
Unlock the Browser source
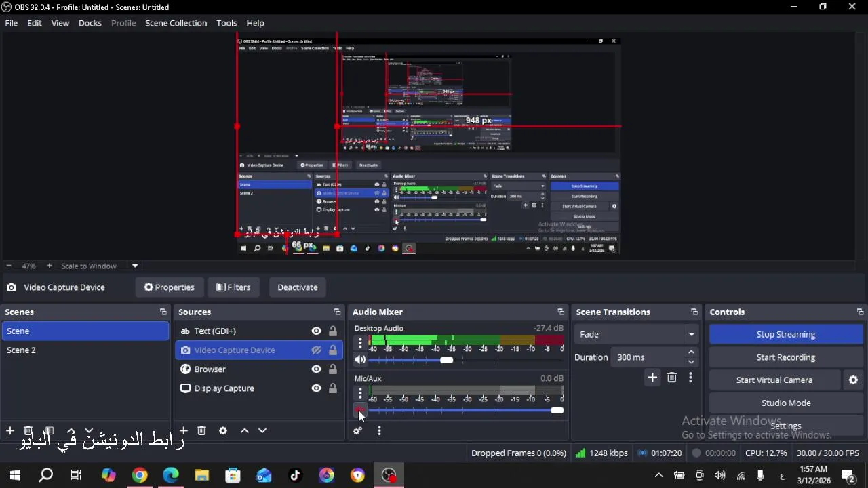(x=333, y=369)
